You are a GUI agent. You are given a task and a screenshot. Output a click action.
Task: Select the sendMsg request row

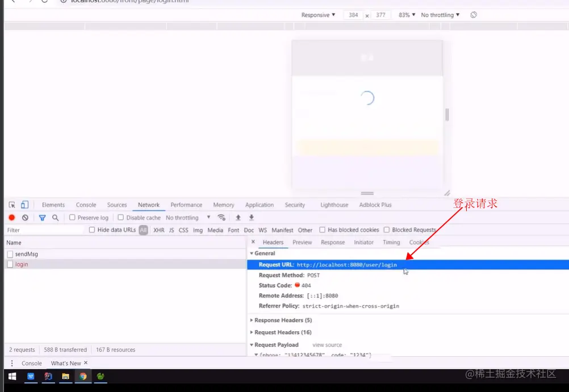point(125,254)
